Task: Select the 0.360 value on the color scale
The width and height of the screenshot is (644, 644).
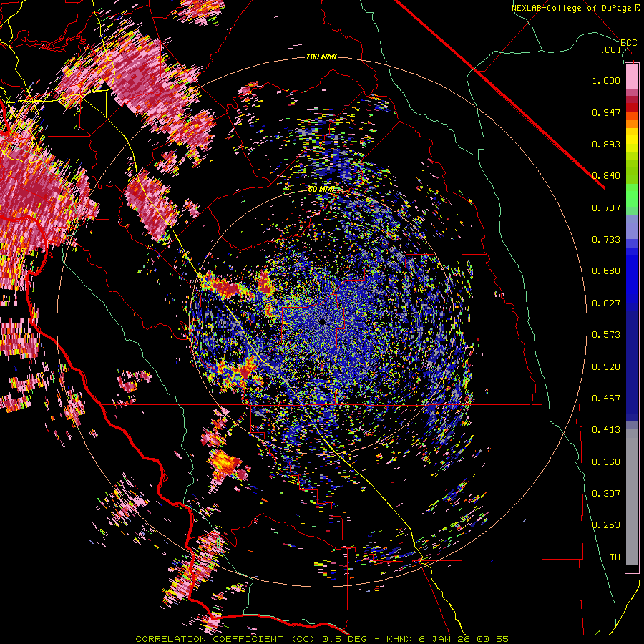Action: pos(606,462)
